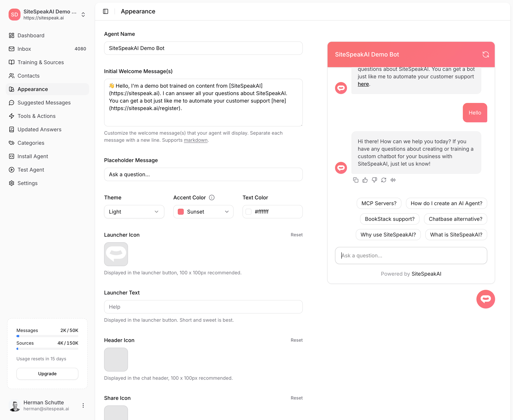The width and height of the screenshot is (513, 420).
Task: Expand the SiteSpeakAI Demo workspace switcher
Action: pyautogui.click(x=83, y=15)
